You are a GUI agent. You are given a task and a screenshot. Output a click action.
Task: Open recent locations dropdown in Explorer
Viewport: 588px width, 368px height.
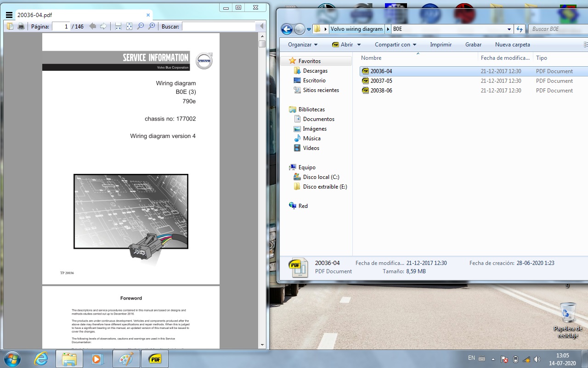click(309, 29)
